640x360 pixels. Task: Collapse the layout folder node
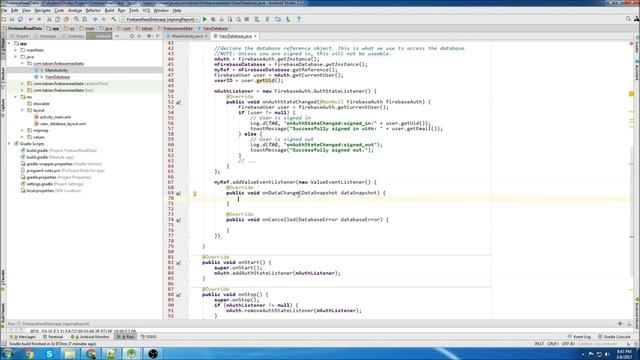[x=22, y=110]
